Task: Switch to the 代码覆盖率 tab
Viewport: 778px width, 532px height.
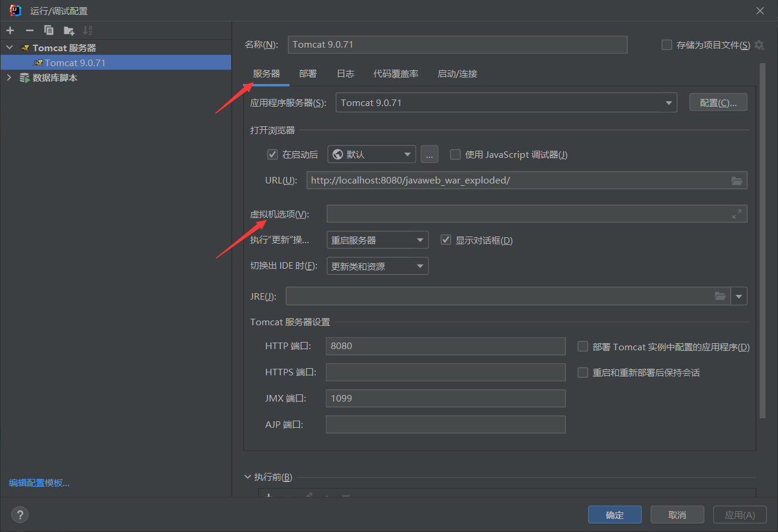Action: tap(396, 74)
